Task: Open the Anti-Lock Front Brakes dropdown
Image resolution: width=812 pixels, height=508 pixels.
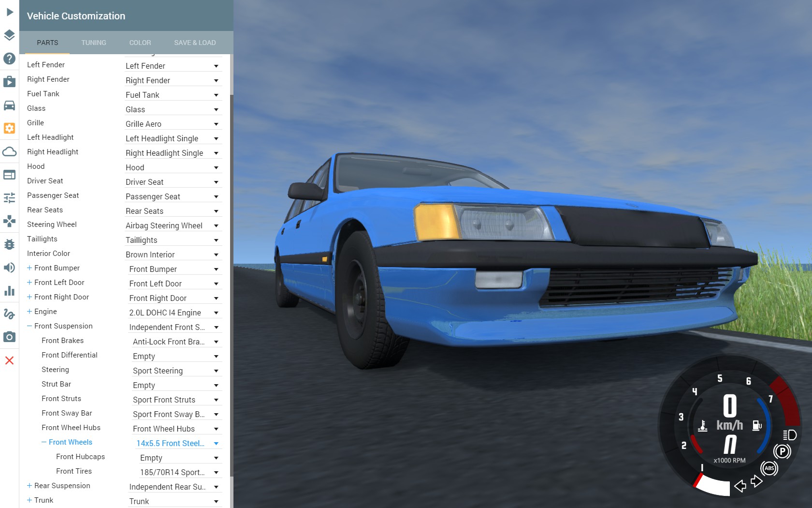Action: [177, 342]
